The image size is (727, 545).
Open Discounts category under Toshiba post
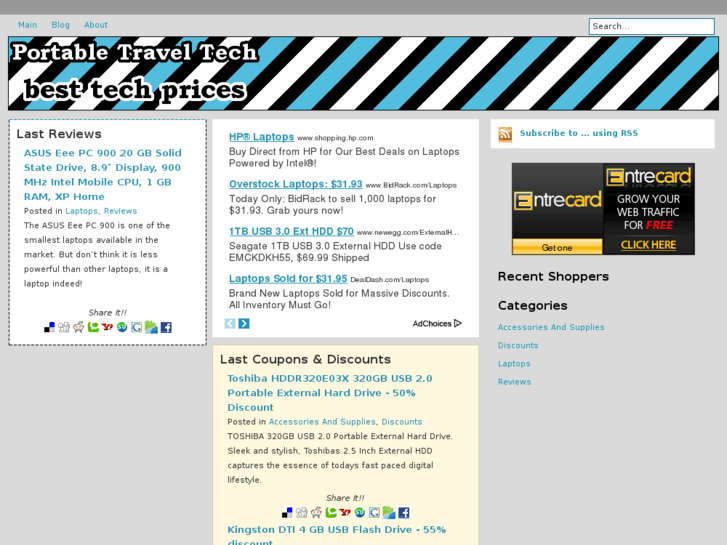click(402, 422)
